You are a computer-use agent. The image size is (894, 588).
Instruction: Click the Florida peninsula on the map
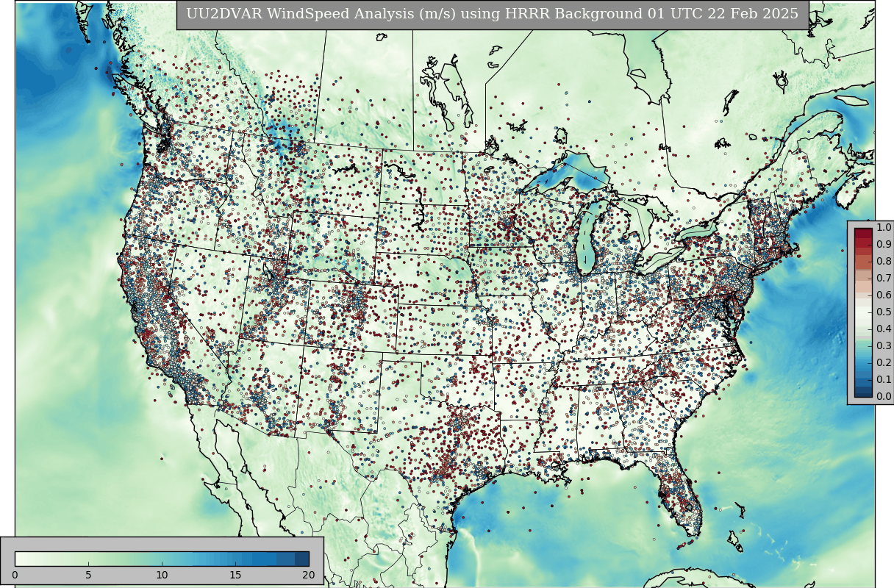coord(680,496)
